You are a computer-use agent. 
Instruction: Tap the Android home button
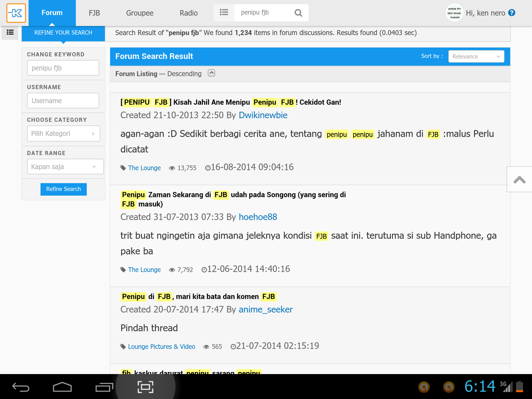pyautogui.click(x=62, y=387)
